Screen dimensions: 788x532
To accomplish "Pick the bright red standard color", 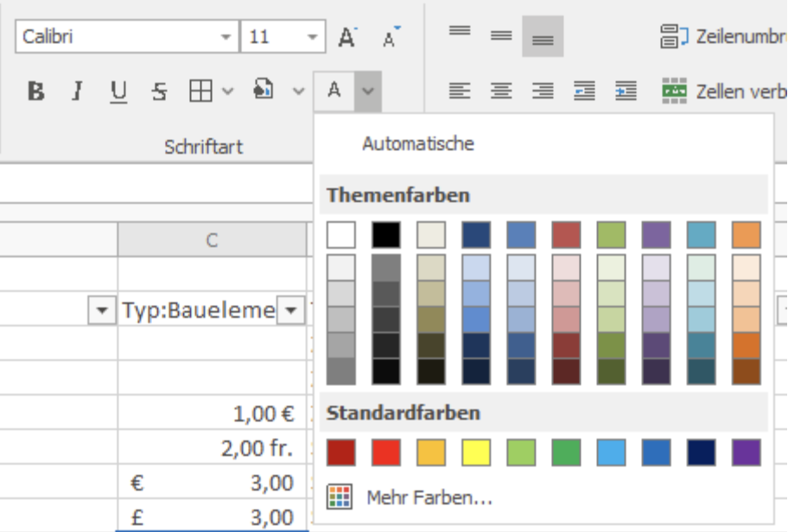I will [x=386, y=453].
